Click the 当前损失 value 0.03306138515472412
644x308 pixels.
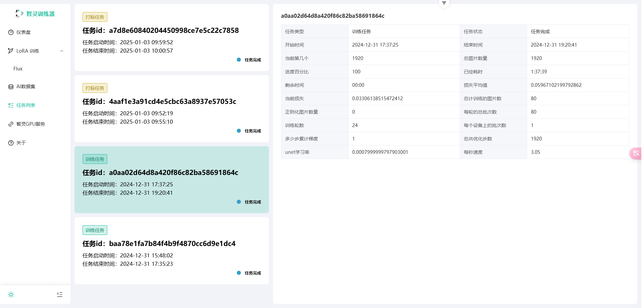coord(378,99)
